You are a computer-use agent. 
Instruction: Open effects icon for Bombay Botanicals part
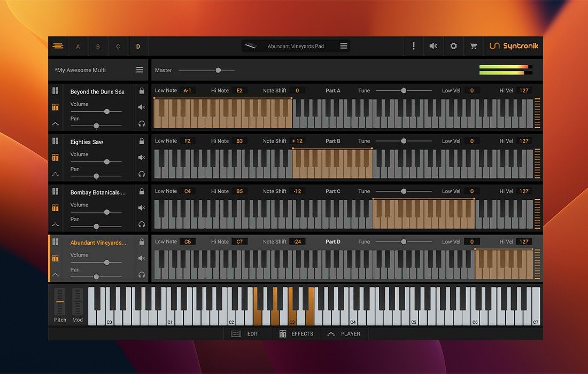[55, 208]
